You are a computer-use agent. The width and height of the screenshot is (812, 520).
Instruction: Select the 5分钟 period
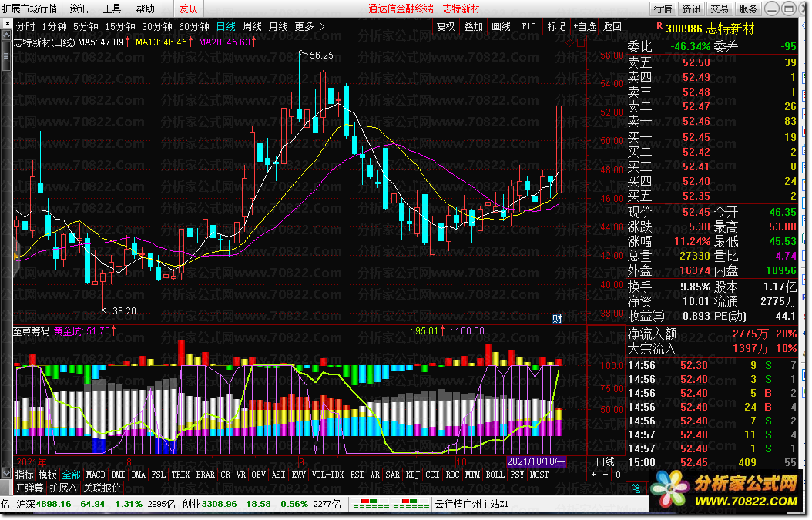pyautogui.click(x=86, y=26)
